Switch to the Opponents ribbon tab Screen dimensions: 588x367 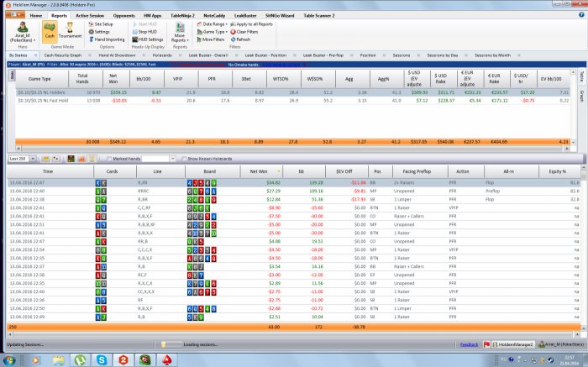point(123,16)
